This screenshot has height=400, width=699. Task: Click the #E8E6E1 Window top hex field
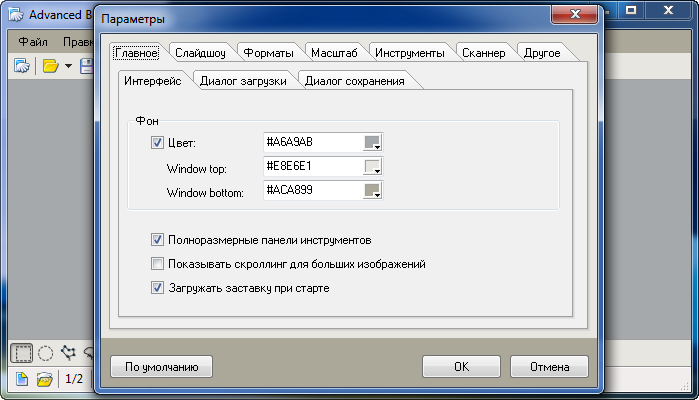[x=313, y=166]
